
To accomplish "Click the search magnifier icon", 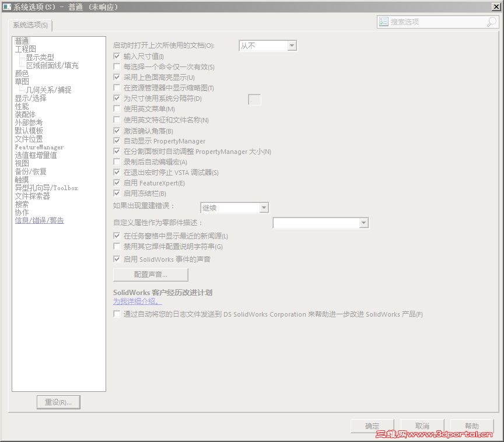I will [492, 22].
